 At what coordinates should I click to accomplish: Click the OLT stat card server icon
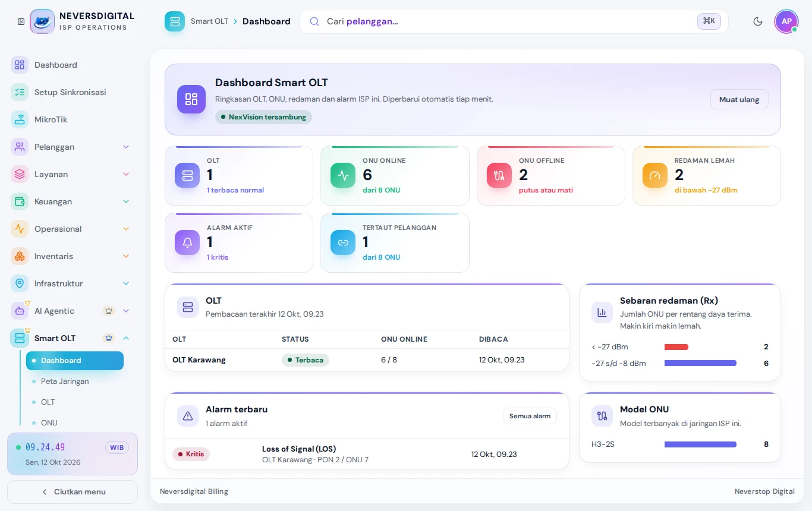tap(187, 175)
